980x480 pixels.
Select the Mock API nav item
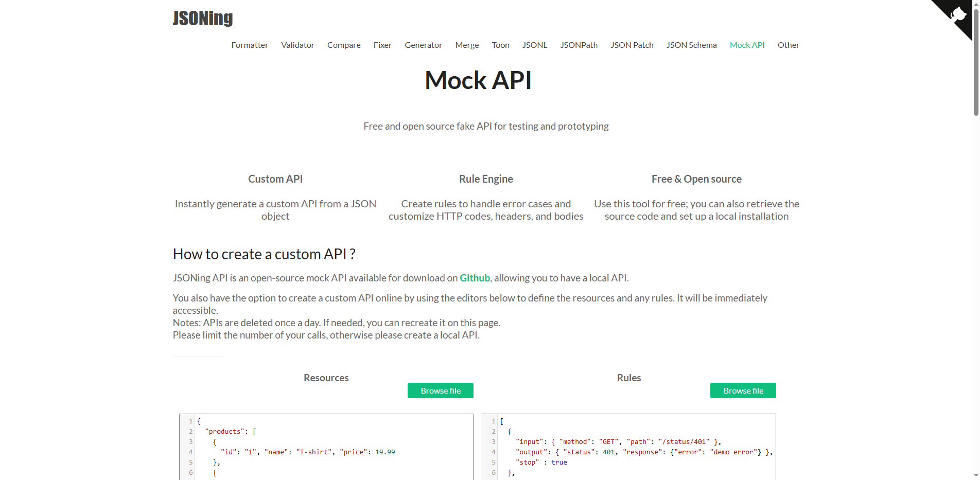pyautogui.click(x=747, y=45)
